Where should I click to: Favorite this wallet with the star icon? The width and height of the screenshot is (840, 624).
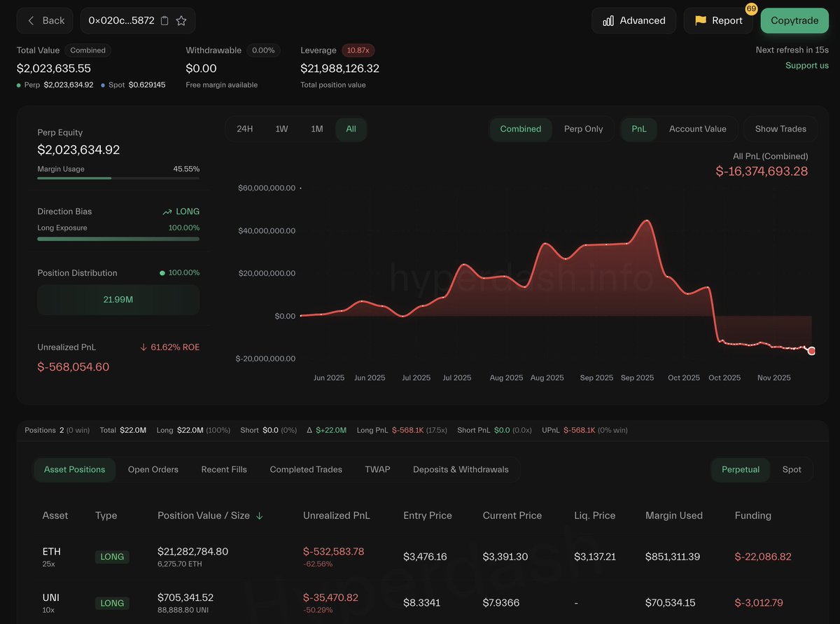coord(182,20)
